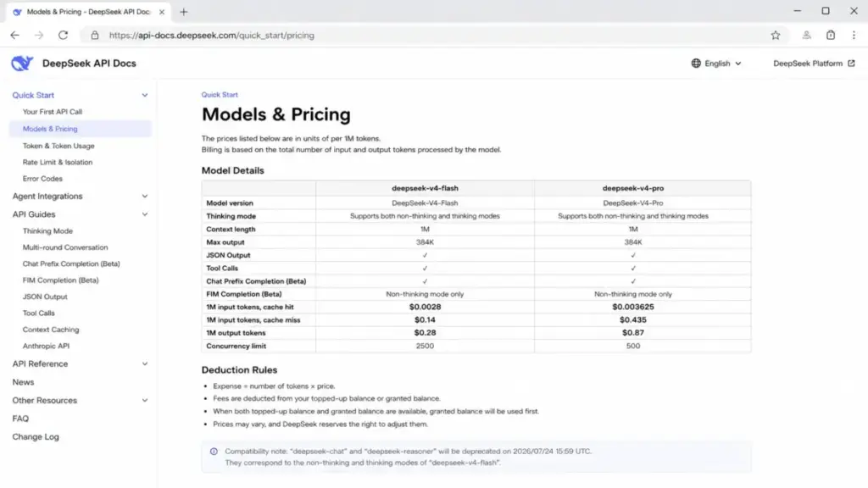Open a new tab with plus icon
Viewport: 868px width, 488px height.
pyautogui.click(x=184, y=12)
